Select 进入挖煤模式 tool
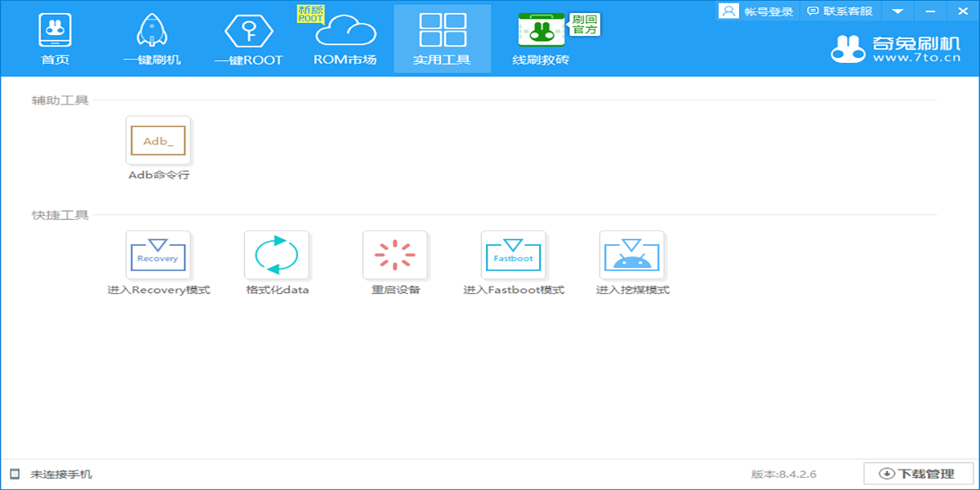The height and width of the screenshot is (490, 980). tap(632, 255)
